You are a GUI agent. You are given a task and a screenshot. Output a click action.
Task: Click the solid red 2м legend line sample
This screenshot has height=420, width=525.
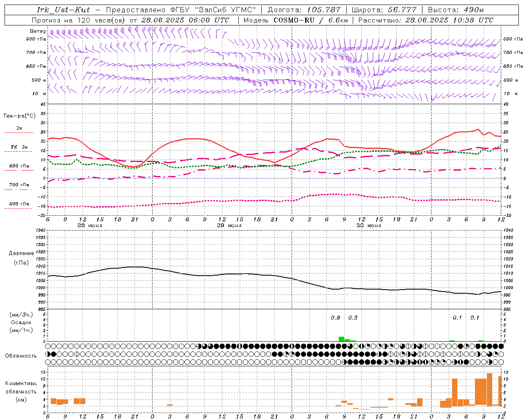(19, 132)
